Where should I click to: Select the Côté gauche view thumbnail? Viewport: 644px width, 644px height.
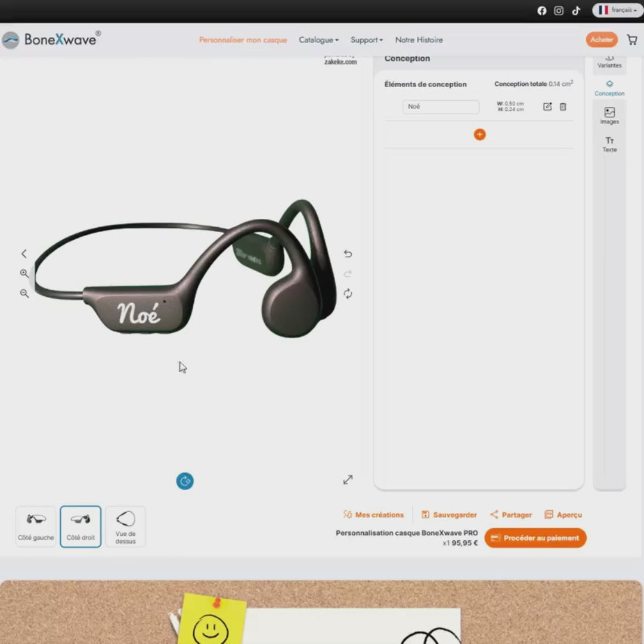coord(36,526)
